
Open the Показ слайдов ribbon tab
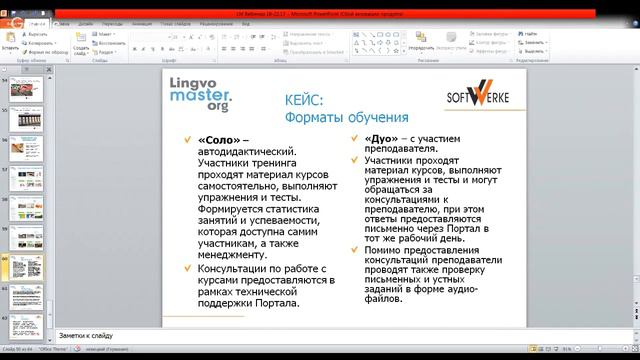click(x=176, y=24)
